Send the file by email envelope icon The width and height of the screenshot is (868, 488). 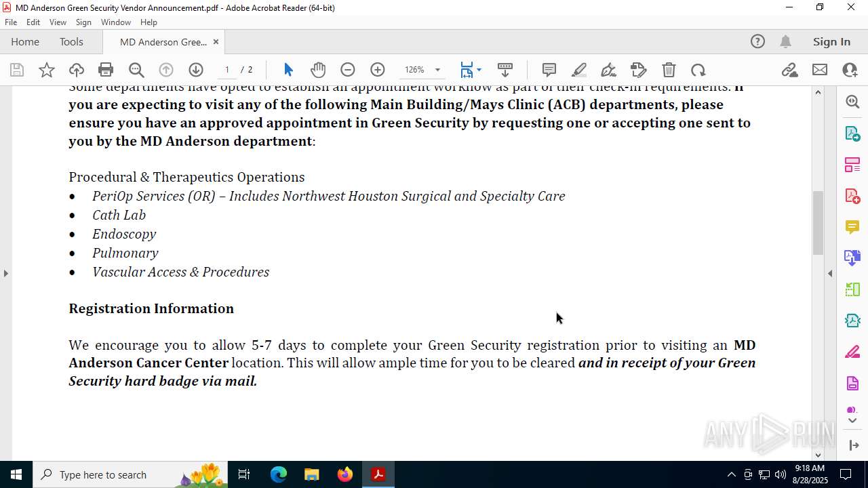[820, 70]
